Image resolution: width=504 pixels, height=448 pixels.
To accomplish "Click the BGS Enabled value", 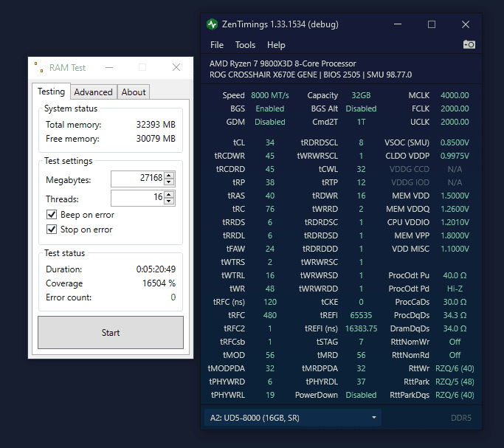I will pyautogui.click(x=270, y=108).
